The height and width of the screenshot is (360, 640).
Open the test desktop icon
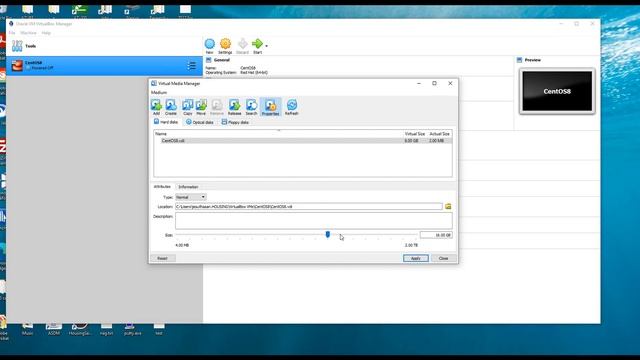[x=159, y=328]
